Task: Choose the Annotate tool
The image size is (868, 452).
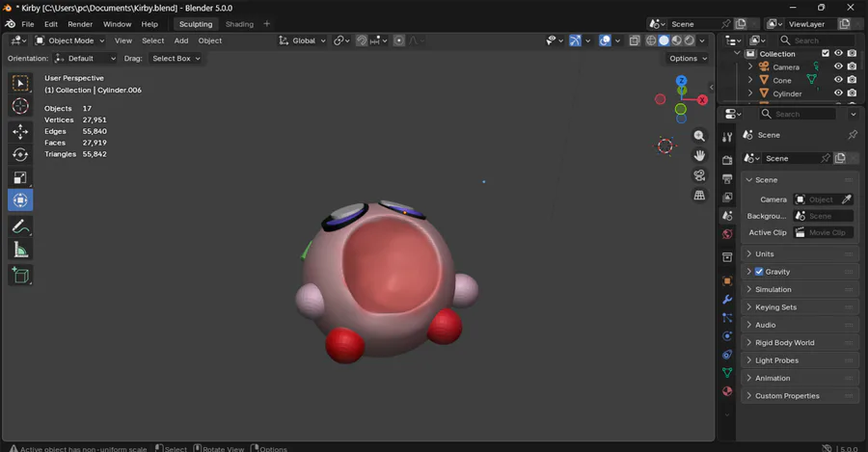Action: [20, 226]
